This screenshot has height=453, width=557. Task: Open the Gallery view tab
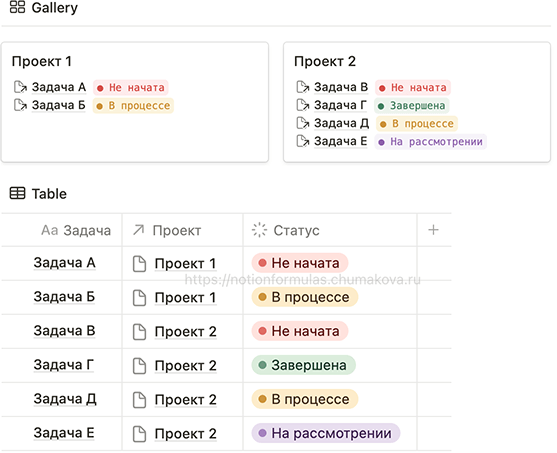pyautogui.click(x=44, y=8)
